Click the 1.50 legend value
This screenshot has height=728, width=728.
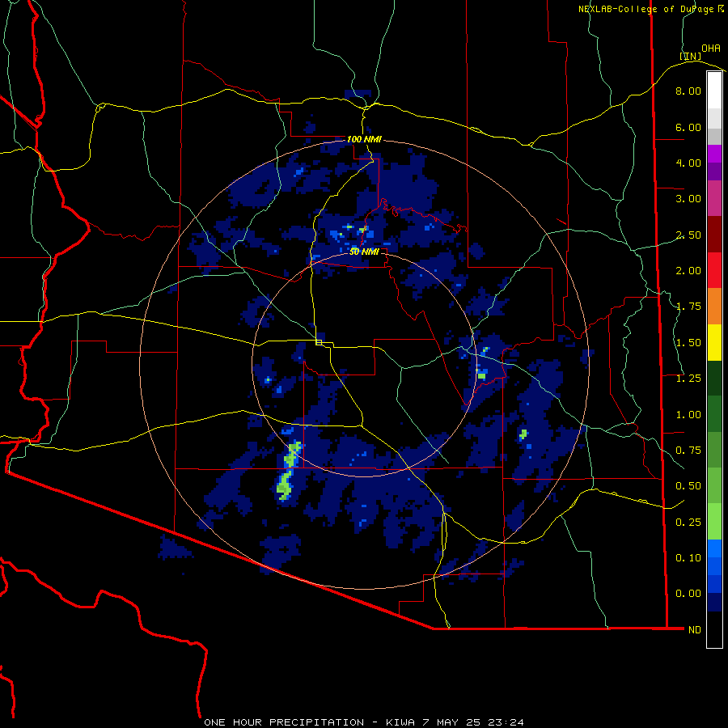pyautogui.click(x=688, y=343)
